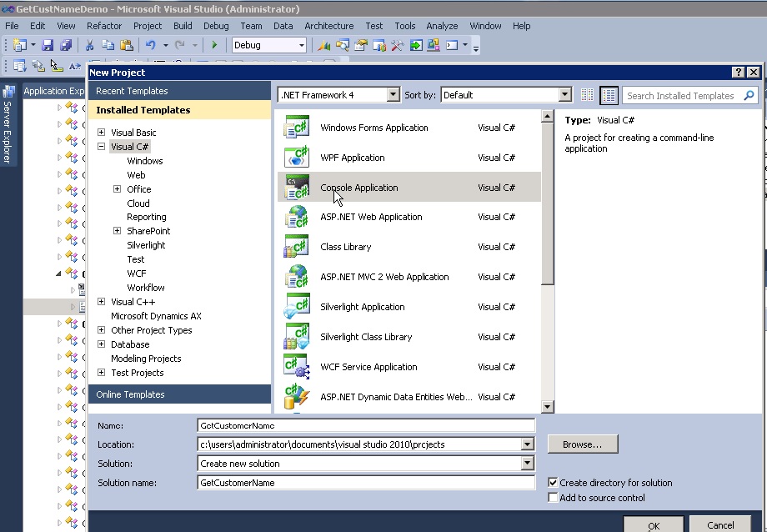Open the Debug menu
This screenshot has height=532, width=767.
[215, 26]
